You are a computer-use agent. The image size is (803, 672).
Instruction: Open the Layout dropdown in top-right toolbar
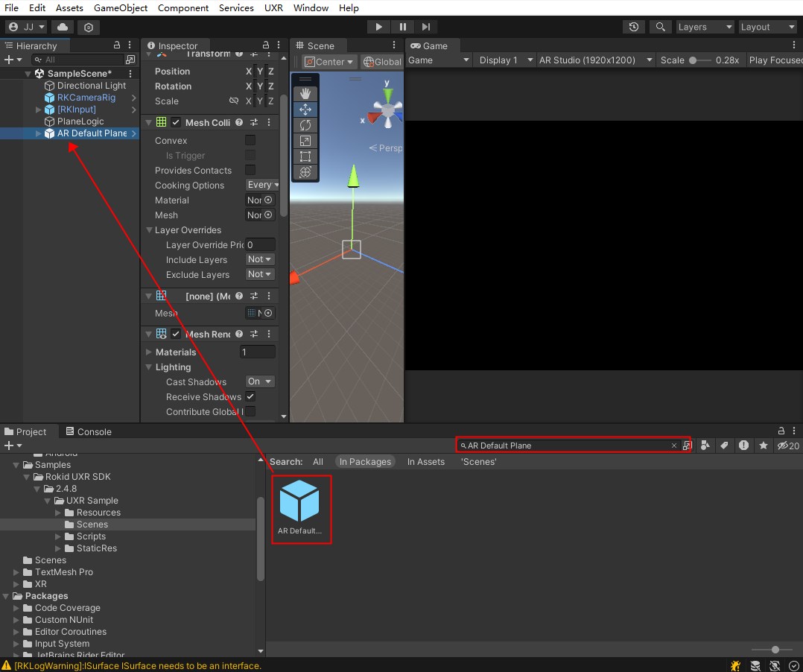[x=767, y=27]
